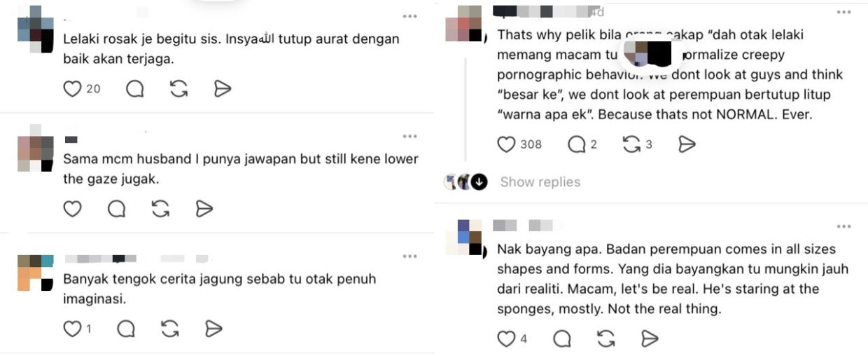The height and width of the screenshot is (356, 868).
Task: Share the 'Sama mcm husband' comment
Action: pyautogui.click(x=204, y=209)
